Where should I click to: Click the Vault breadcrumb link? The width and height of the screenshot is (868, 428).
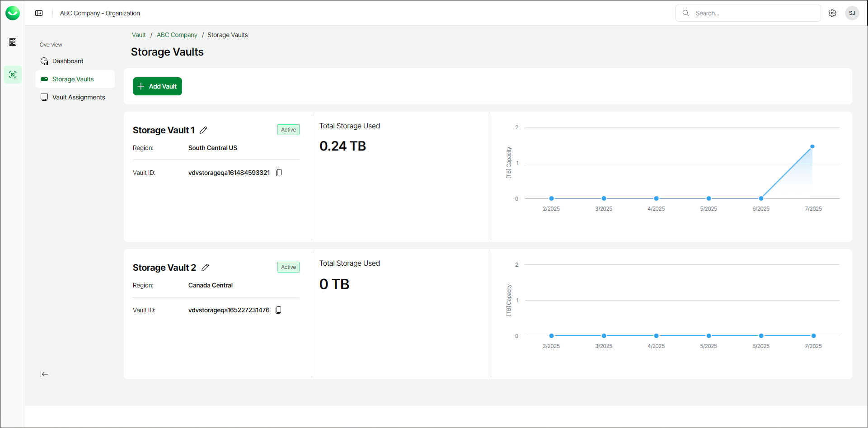(139, 35)
